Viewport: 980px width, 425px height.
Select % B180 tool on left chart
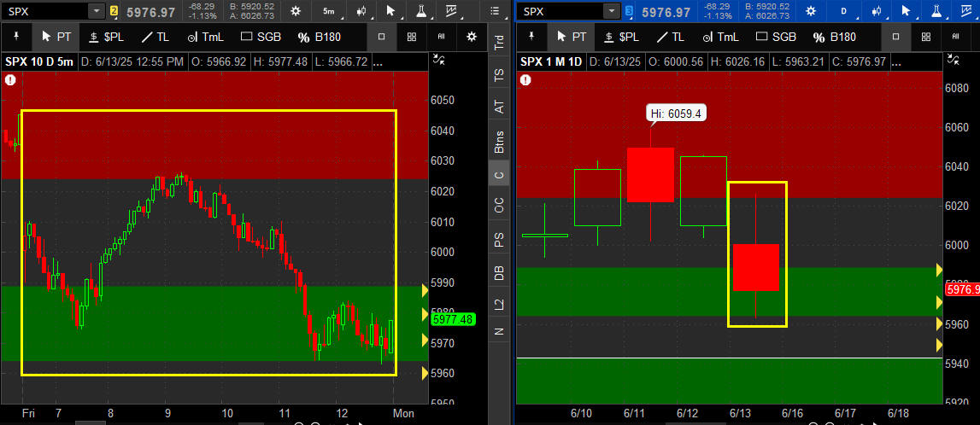tap(320, 37)
